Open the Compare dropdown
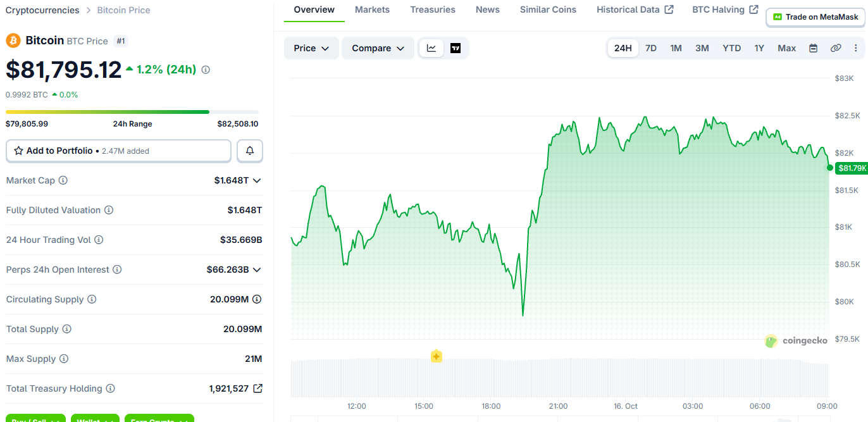Screen dimensions: 868x422 [378, 48]
